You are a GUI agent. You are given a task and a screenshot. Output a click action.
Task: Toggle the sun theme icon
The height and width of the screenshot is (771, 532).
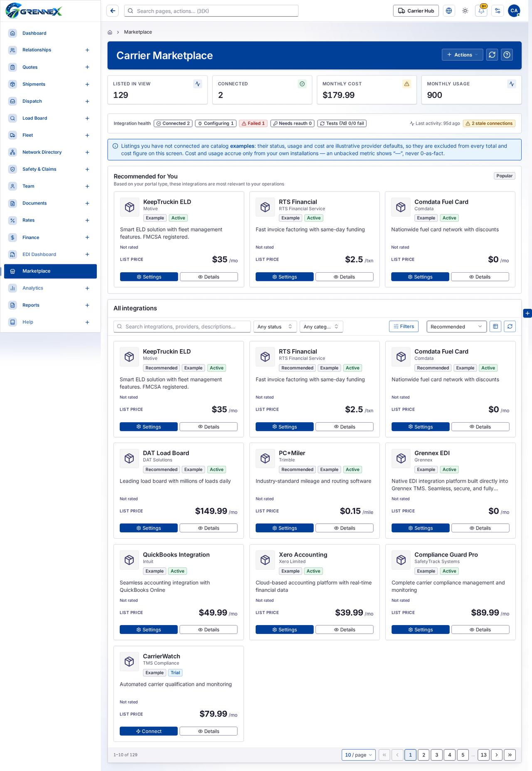[465, 11]
